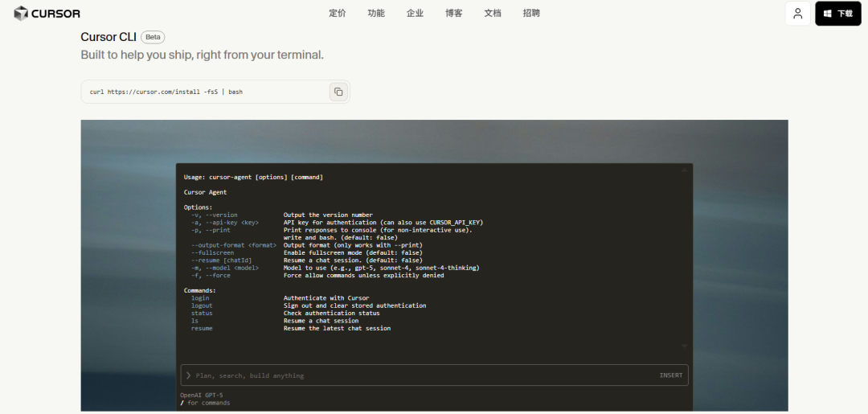Click the curl install command text

[x=166, y=92]
